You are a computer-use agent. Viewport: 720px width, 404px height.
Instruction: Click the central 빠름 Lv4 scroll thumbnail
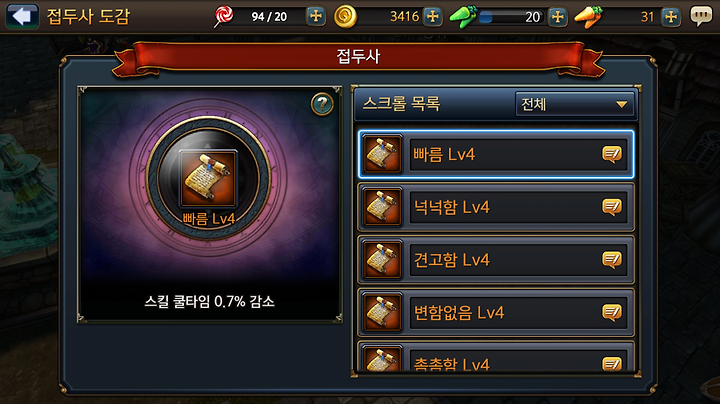click(208, 179)
